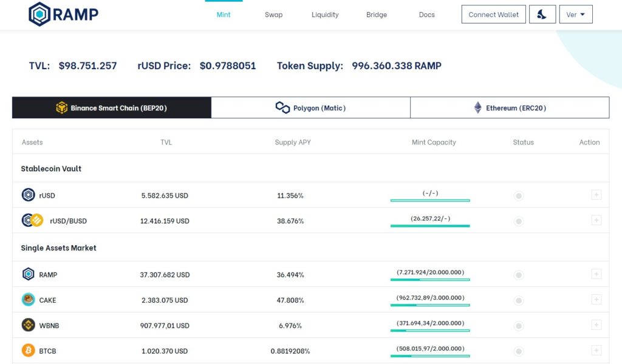Open the Mint tab

click(224, 15)
